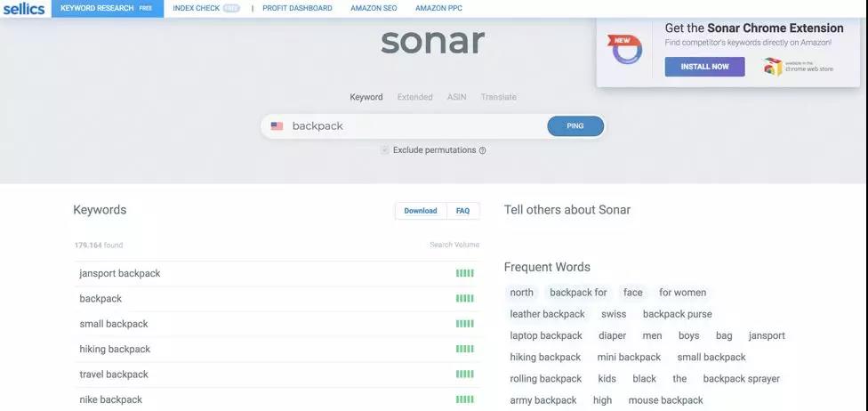Select the Translate search mode
The image size is (868, 411).
[498, 97]
